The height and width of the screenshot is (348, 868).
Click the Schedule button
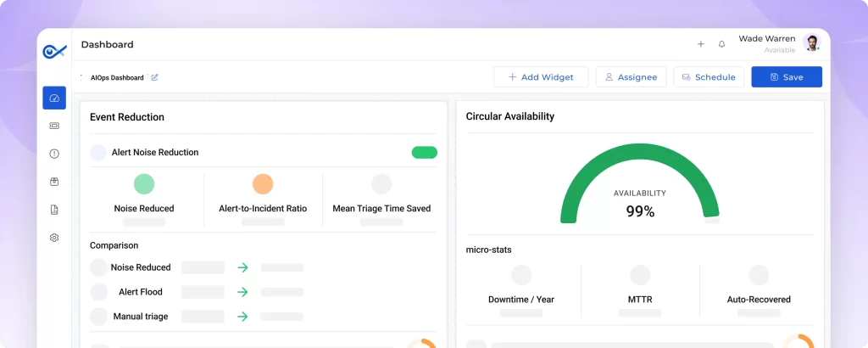(x=709, y=77)
